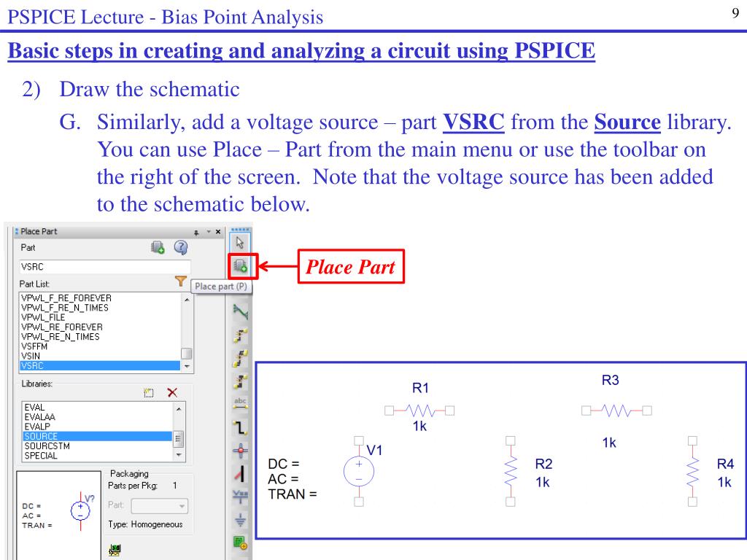Click place-part icon inside Place Part panel
This screenshot has height=560, width=747.
coord(158,248)
